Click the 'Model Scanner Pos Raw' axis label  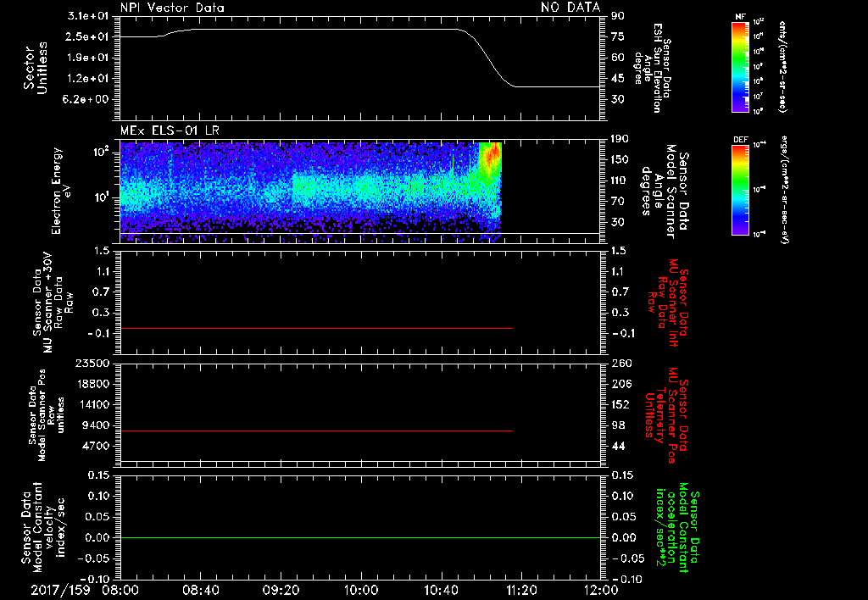[47, 415]
